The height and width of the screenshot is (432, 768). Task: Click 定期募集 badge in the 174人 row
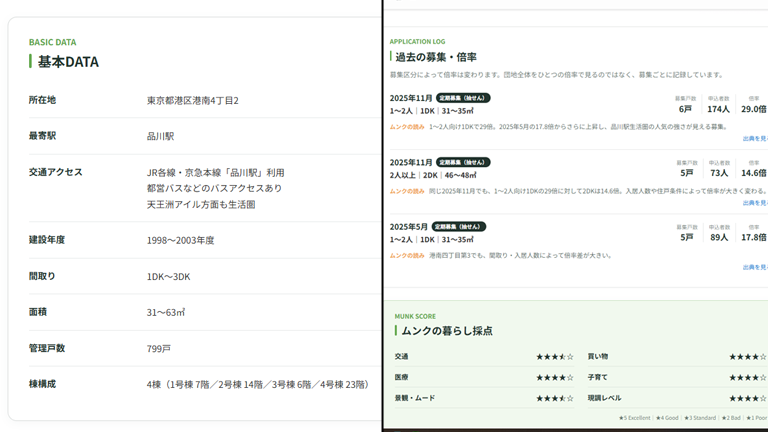click(x=463, y=98)
